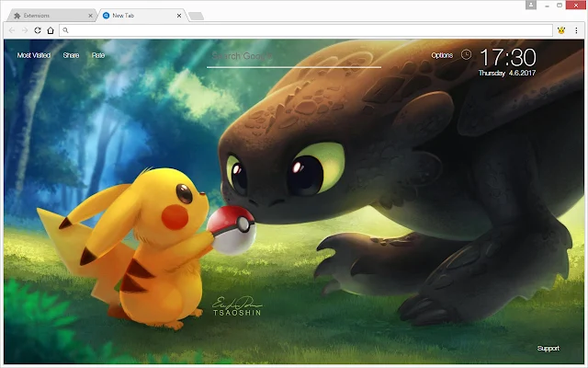Viewport: 588px width, 368px height.
Task: Click the Search Google input field
Action: pos(294,57)
